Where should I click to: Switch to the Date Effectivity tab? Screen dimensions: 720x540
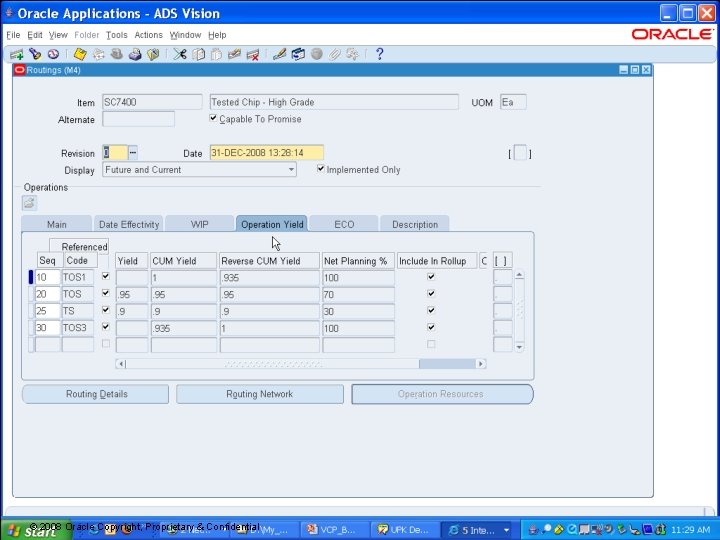click(x=129, y=224)
